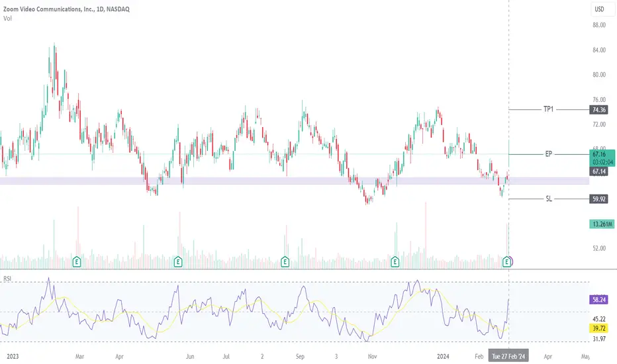The image size is (617, 364).
Task: Click the earnings marker just after Nov
Action: click(x=395, y=261)
